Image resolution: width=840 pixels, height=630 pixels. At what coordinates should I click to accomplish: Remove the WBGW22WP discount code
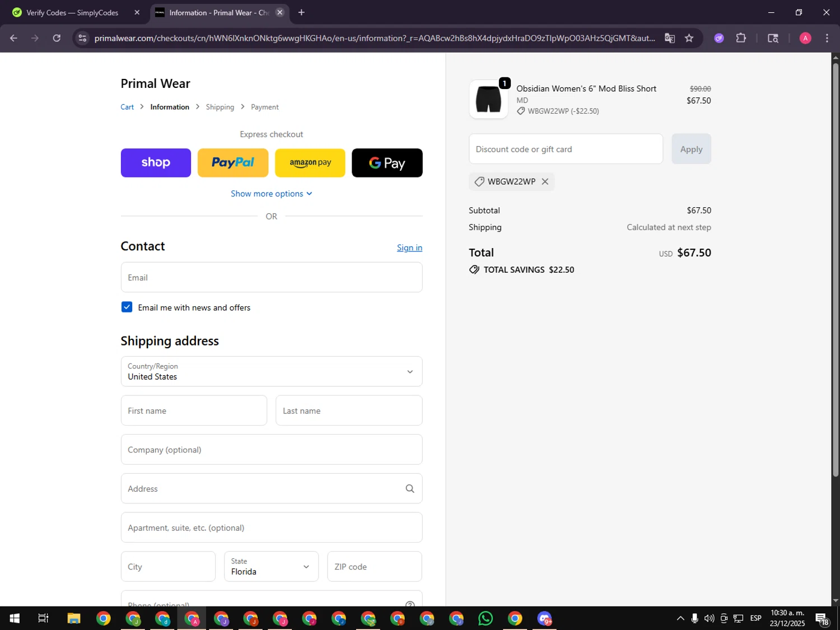[545, 181]
